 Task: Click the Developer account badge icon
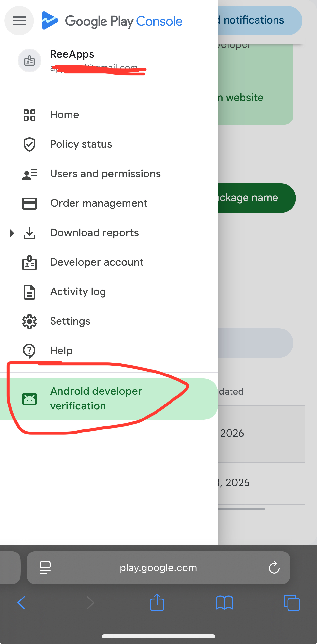click(29, 263)
